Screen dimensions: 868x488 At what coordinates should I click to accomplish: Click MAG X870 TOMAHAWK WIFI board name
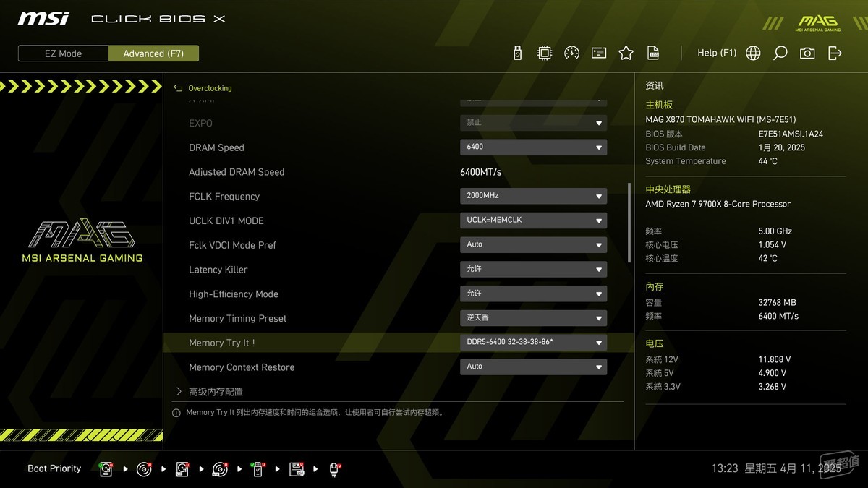(x=720, y=119)
